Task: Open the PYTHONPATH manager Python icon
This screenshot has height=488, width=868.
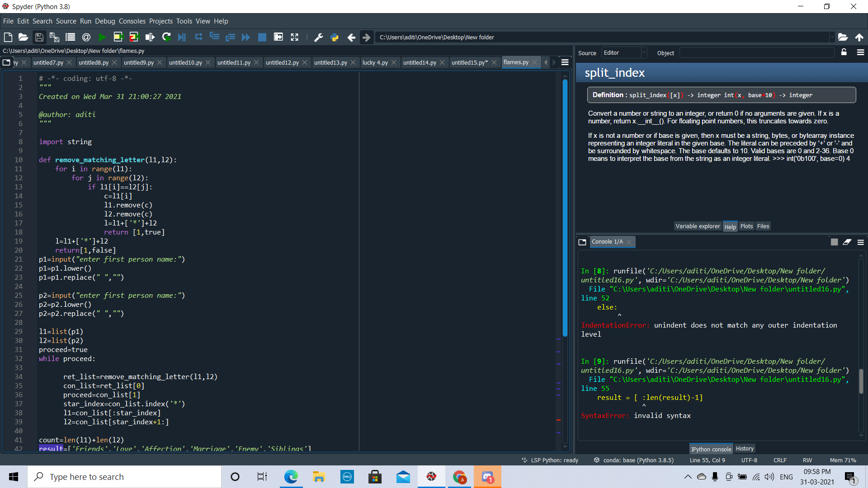Action: (x=335, y=37)
